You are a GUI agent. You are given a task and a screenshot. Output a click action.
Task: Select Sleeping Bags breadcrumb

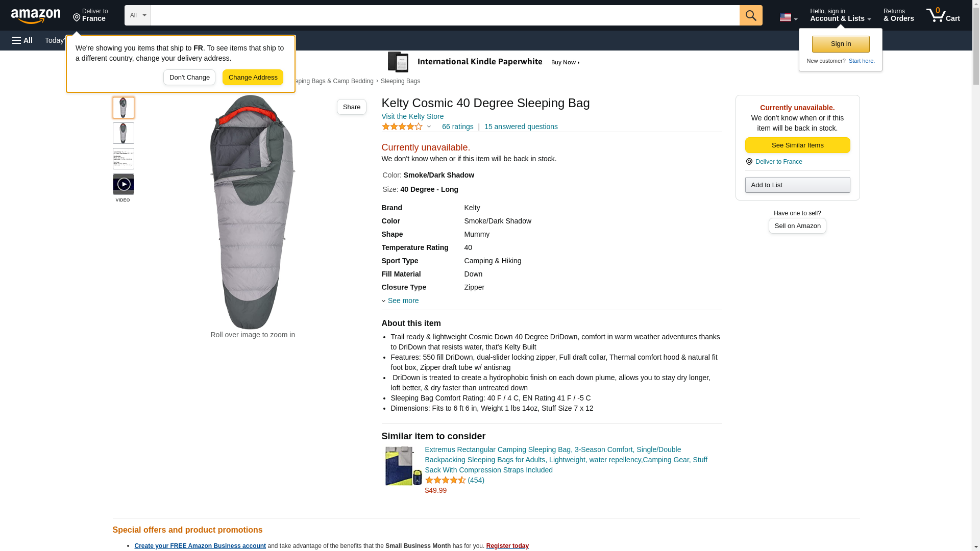point(400,81)
